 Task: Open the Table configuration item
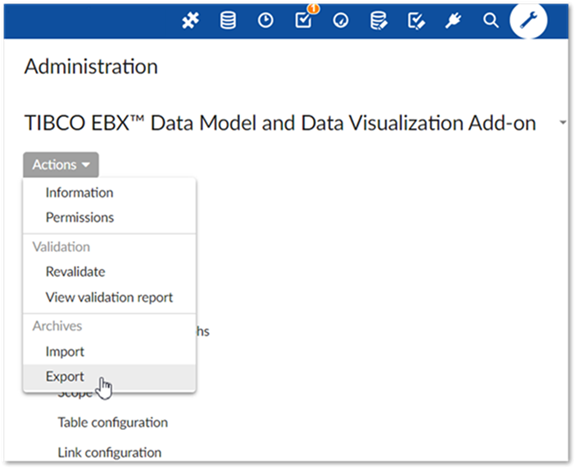[x=113, y=423]
